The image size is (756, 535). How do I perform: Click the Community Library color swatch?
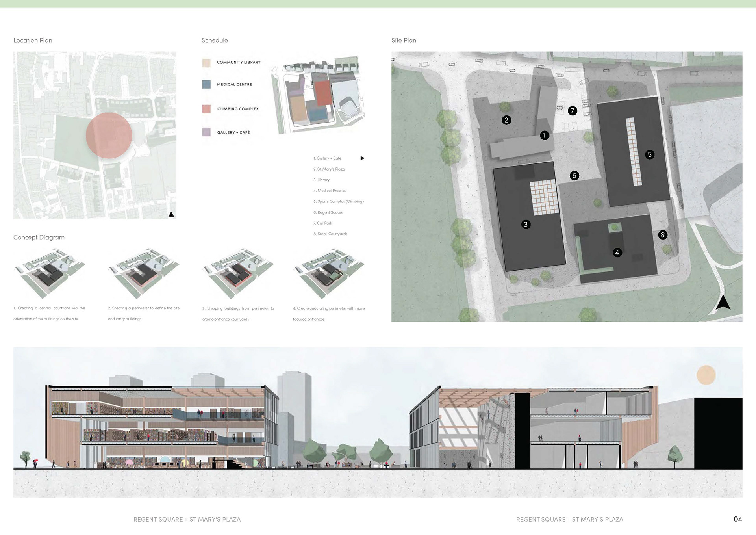pyautogui.click(x=206, y=63)
